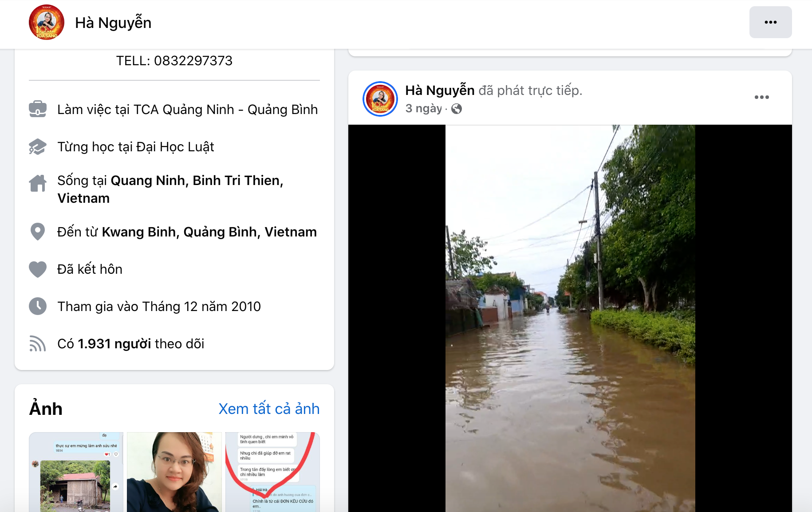Click the briefcase workplace icon
Screen dimensions: 812x512
coord(38,109)
